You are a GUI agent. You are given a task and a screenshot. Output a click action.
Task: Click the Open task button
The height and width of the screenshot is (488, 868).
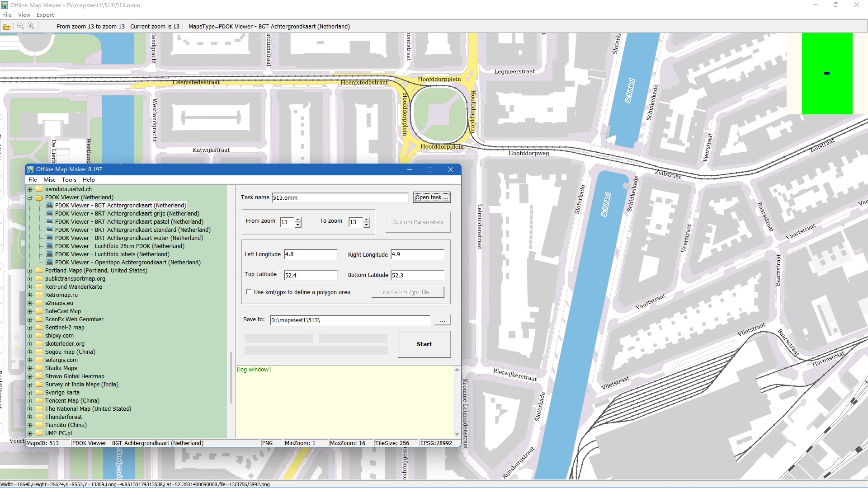[x=431, y=197]
